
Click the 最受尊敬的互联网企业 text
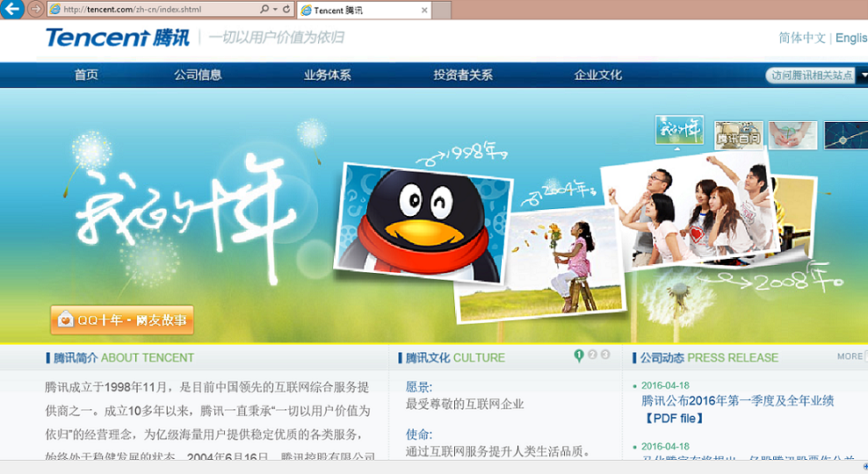coord(465,404)
